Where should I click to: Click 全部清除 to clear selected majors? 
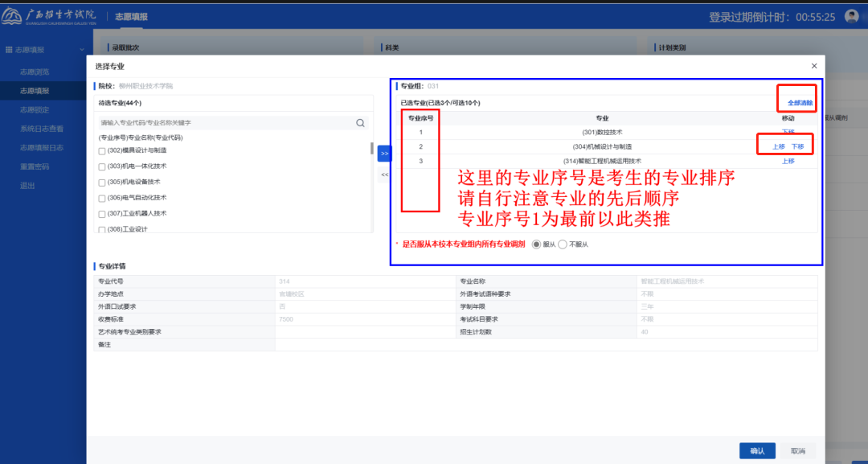point(800,103)
